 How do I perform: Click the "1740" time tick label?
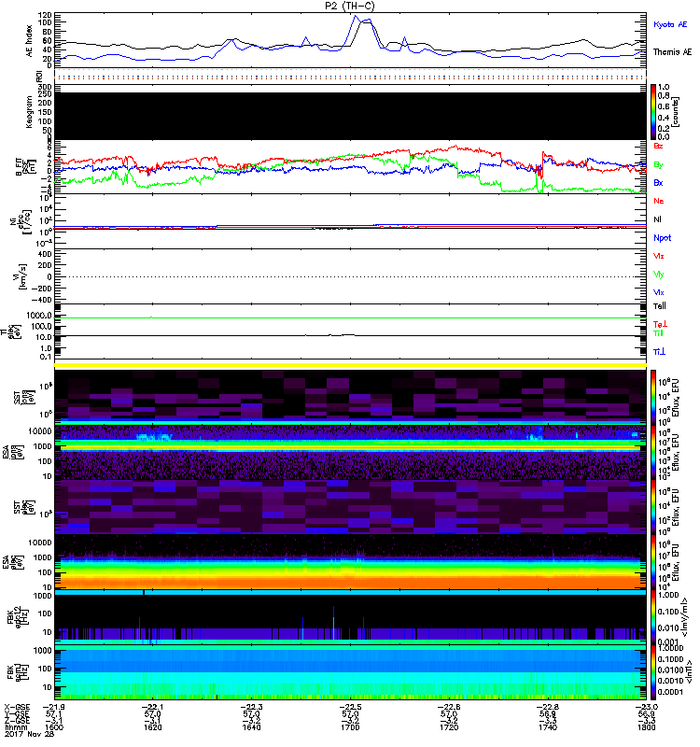[548, 727]
